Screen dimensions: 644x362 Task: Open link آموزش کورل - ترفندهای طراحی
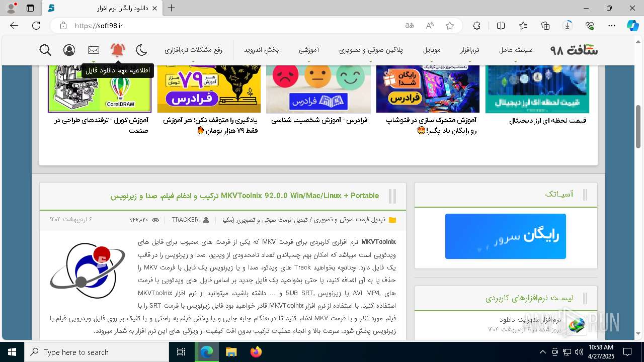click(101, 125)
